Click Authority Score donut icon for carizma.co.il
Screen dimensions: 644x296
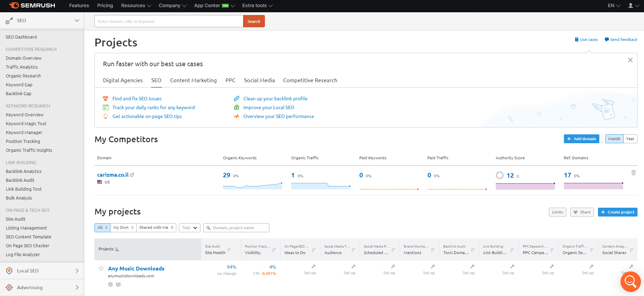click(500, 175)
